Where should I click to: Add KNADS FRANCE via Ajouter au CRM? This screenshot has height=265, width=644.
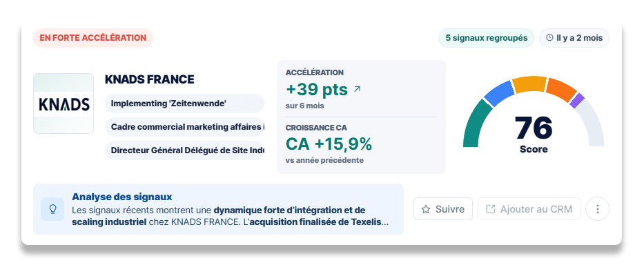(529, 209)
